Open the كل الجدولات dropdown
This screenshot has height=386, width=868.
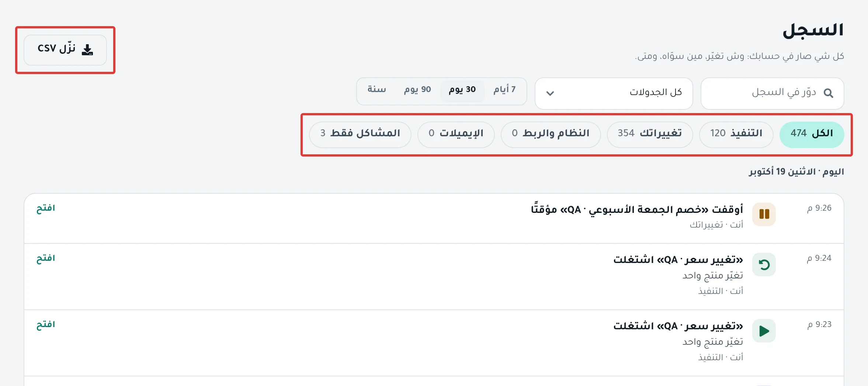click(614, 93)
